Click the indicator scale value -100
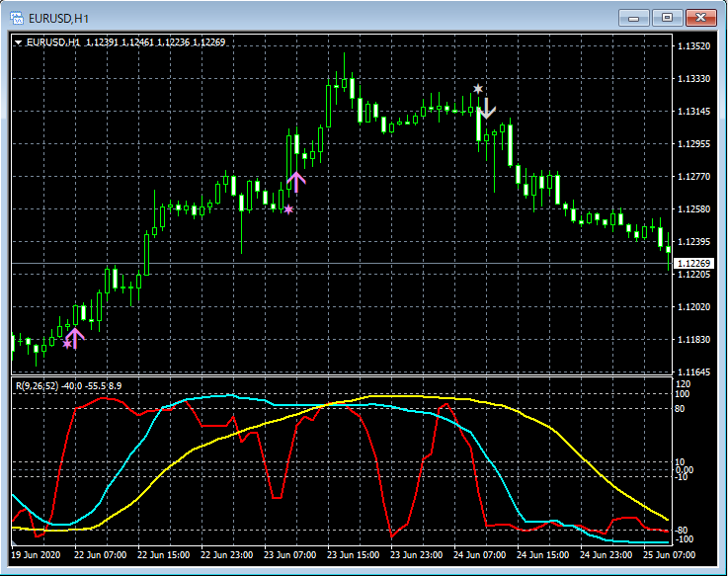The image size is (728, 576). pos(684,539)
